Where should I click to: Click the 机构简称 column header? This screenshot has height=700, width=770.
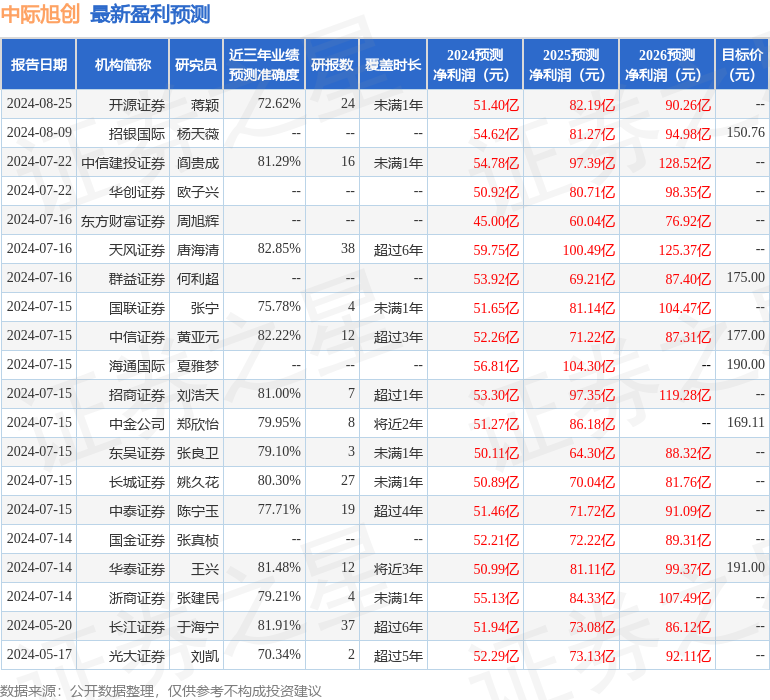pos(123,64)
